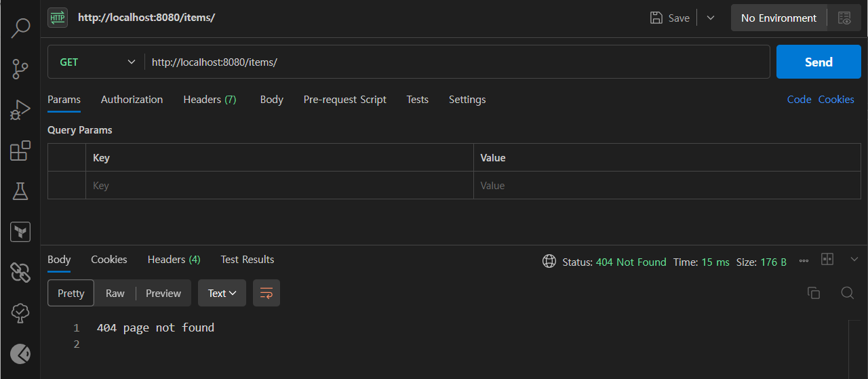The height and width of the screenshot is (379, 868).
Task: Search the response with magnifier icon
Action: (x=847, y=293)
